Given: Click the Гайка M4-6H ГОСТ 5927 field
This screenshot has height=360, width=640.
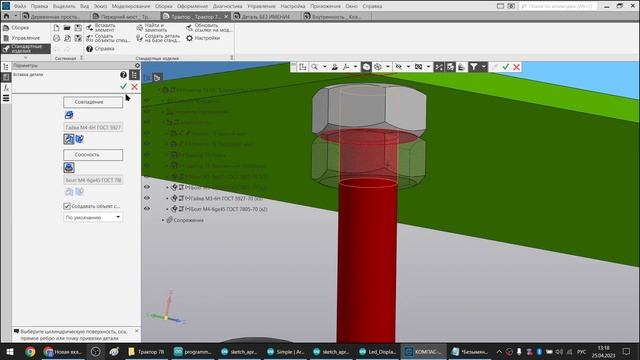Looking at the screenshot, I should [93, 127].
